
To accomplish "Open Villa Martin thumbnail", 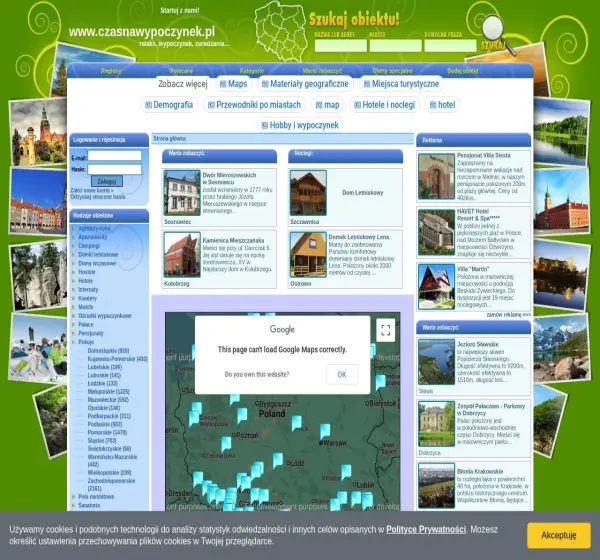I will (436, 287).
